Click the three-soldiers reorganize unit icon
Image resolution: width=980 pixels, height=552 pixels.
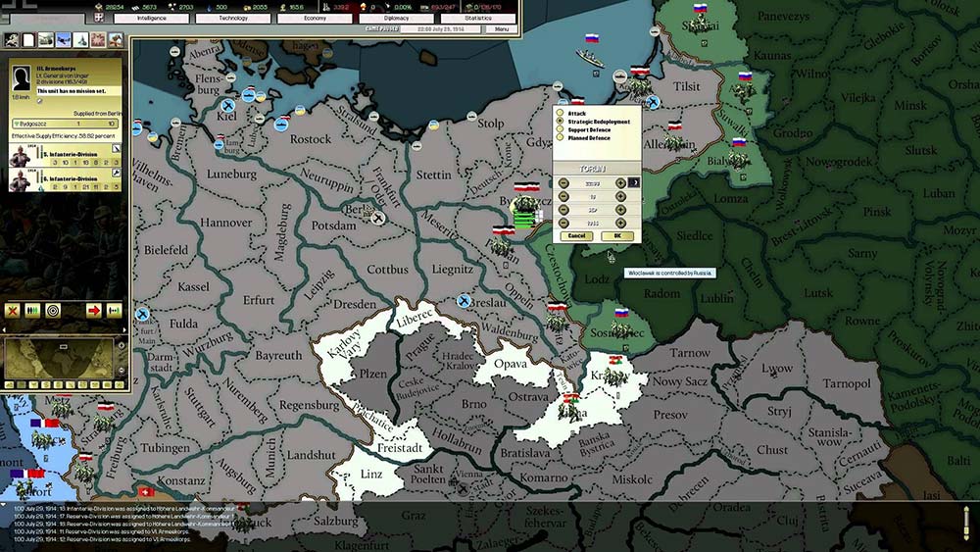32,310
